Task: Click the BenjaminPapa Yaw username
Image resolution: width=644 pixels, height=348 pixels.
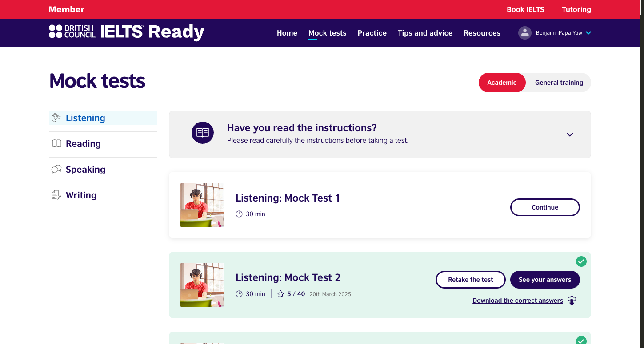Action: coord(559,33)
